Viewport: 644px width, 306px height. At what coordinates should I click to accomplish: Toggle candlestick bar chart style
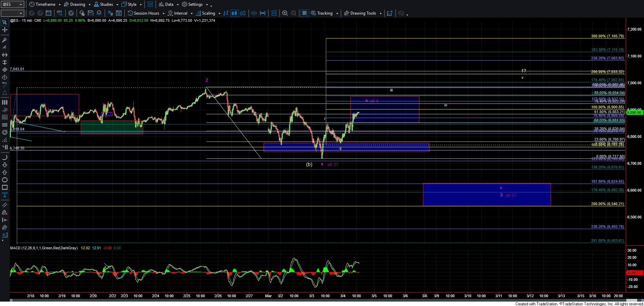click(234, 13)
